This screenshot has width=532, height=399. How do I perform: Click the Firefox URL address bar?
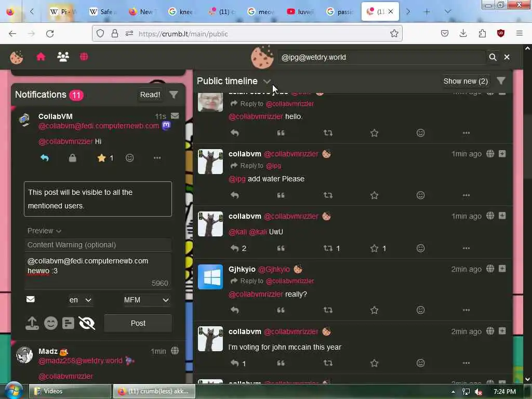pos(261,34)
